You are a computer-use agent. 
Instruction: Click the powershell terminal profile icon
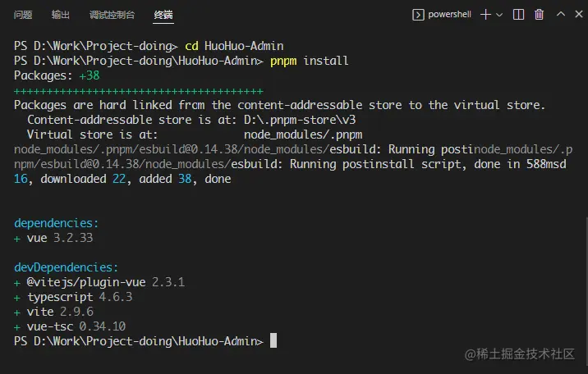tap(418, 15)
